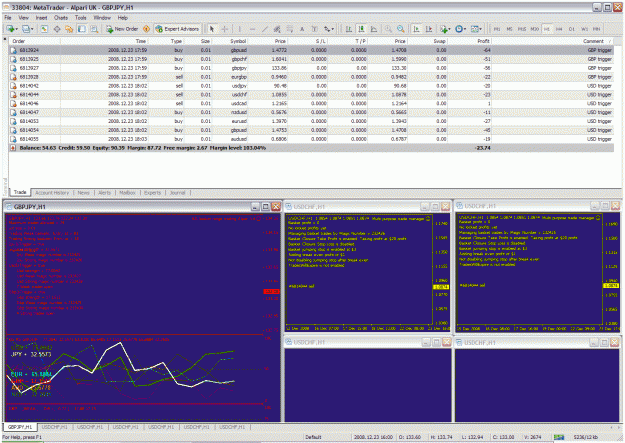
Task: Select the Fibonacci Retracement tool
Action: click(x=289, y=29)
